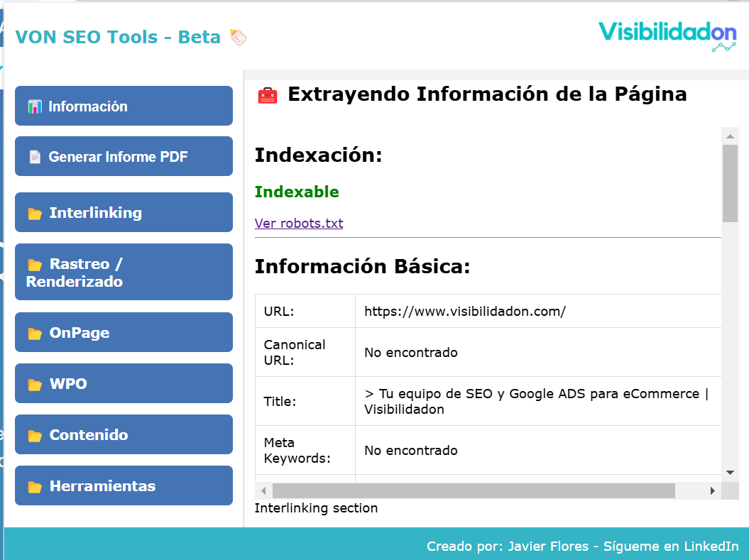Click the green 'Indexable' status text

tap(297, 192)
